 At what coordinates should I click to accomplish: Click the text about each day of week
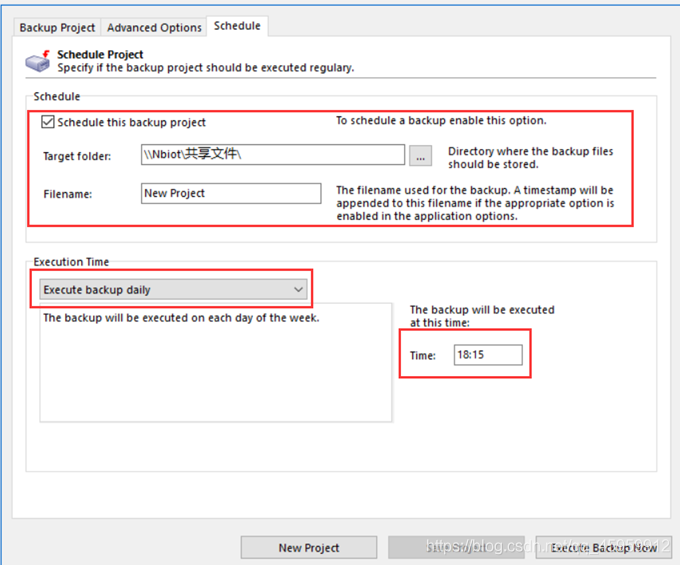point(181,318)
